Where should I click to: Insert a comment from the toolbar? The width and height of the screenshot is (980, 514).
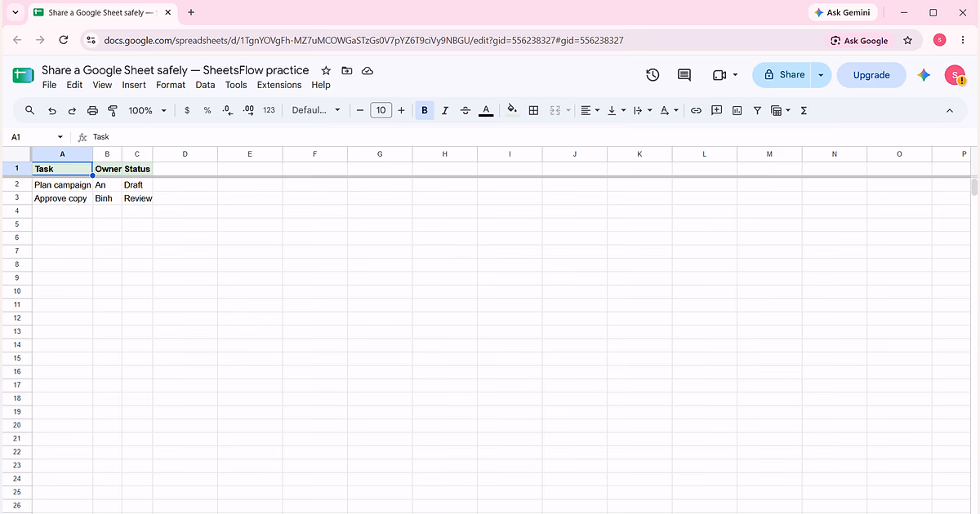[x=716, y=110]
